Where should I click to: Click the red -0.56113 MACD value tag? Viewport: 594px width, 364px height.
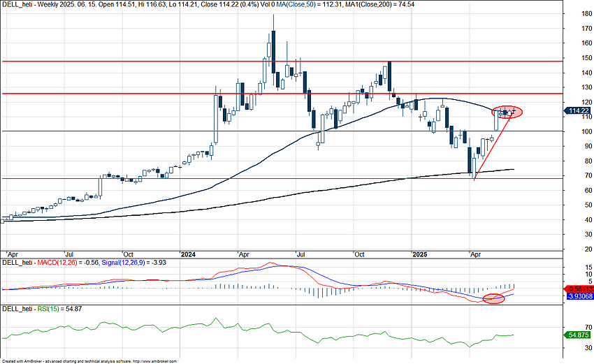[579, 289]
